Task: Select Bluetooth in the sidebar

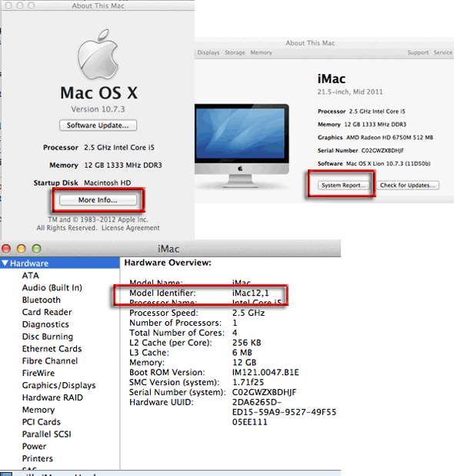Action: coord(42,300)
